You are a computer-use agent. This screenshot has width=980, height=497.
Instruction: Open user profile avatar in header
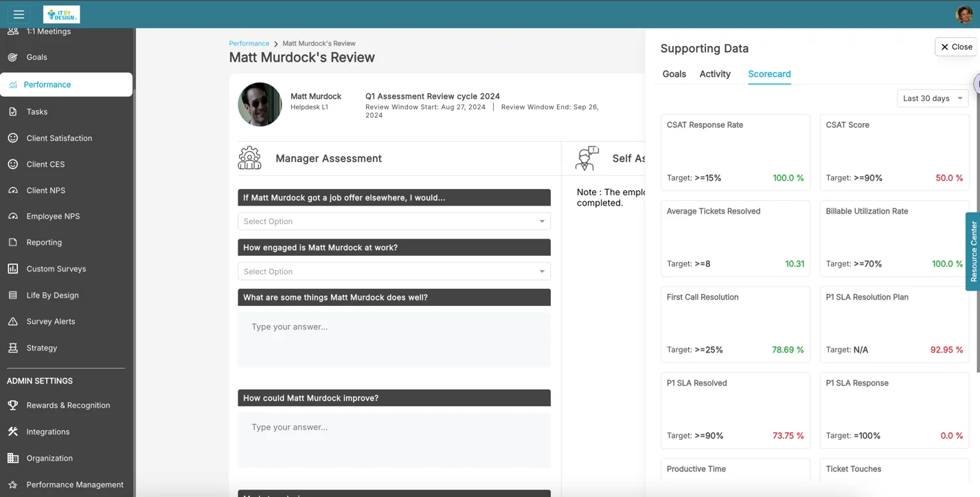[x=964, y=14]
